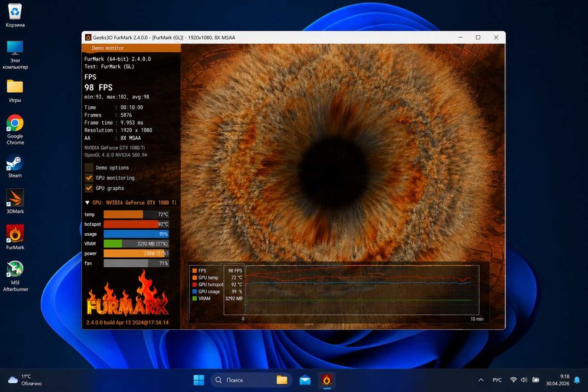
Task: Open the Корзина recycle bin icon
Action: (15, 15)
